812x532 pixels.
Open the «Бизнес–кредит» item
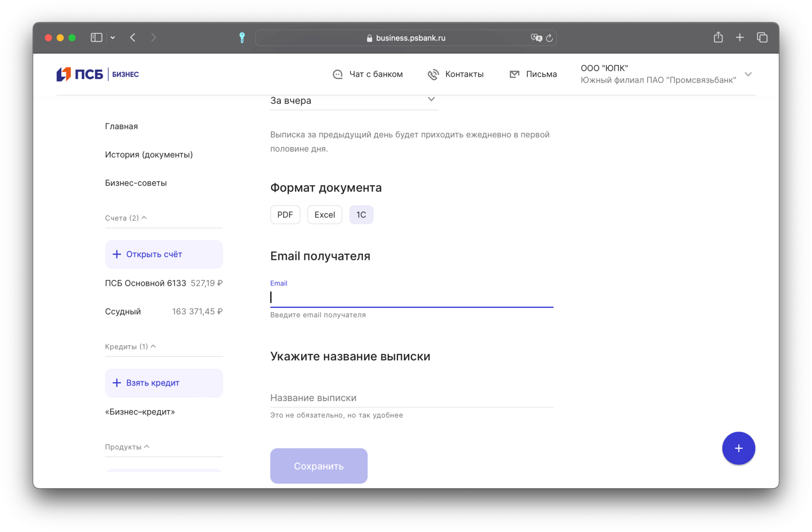tap(140, 412)
